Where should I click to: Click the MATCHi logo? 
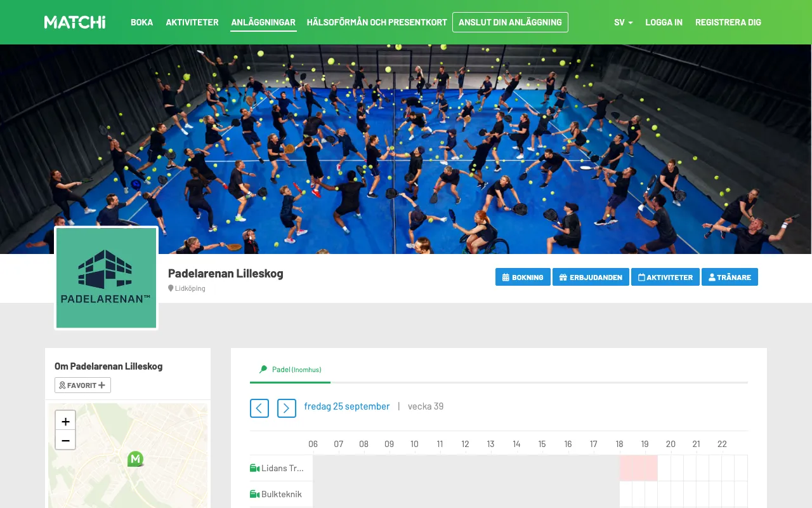click(75, 22)
